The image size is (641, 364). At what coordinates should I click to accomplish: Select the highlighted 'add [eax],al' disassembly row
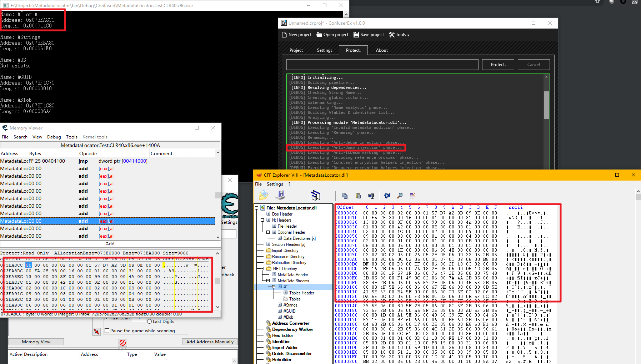(x=107, y=221)
